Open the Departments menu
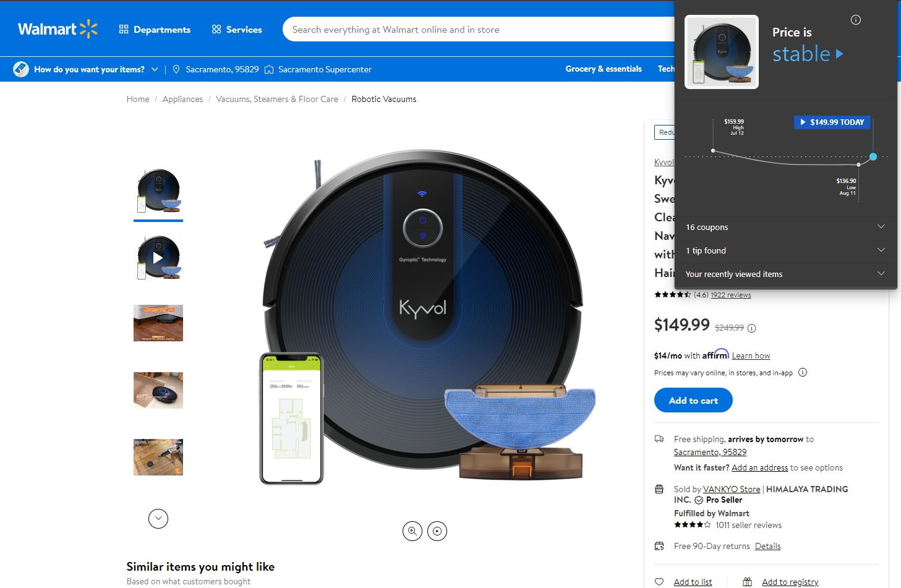 click(155, 30)
